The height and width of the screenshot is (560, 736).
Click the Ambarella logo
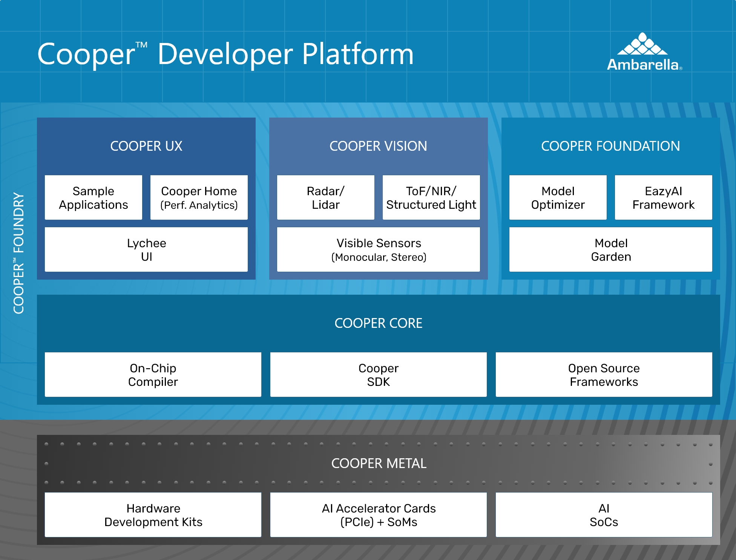click(644, 53)
